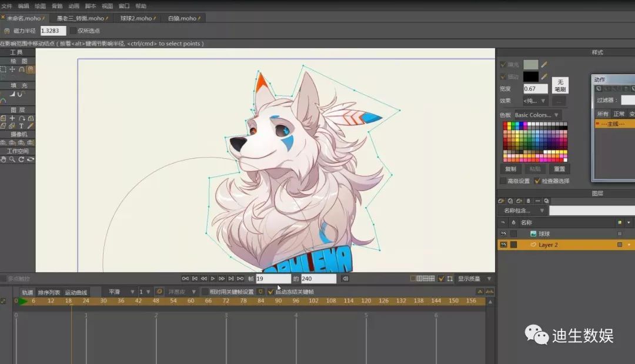Click the stroke width 0.67 field
The image size is (635, 364).
point(536,89)
